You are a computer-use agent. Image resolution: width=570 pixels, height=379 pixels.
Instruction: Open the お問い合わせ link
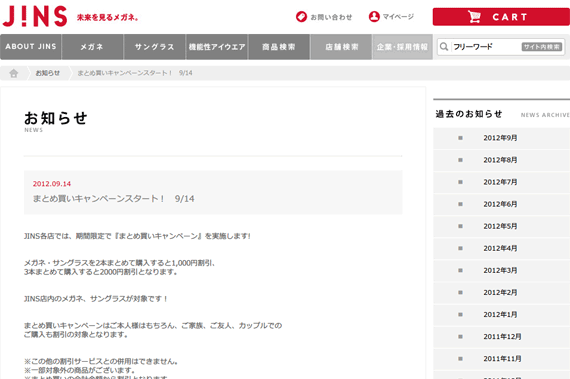[331, 17]
